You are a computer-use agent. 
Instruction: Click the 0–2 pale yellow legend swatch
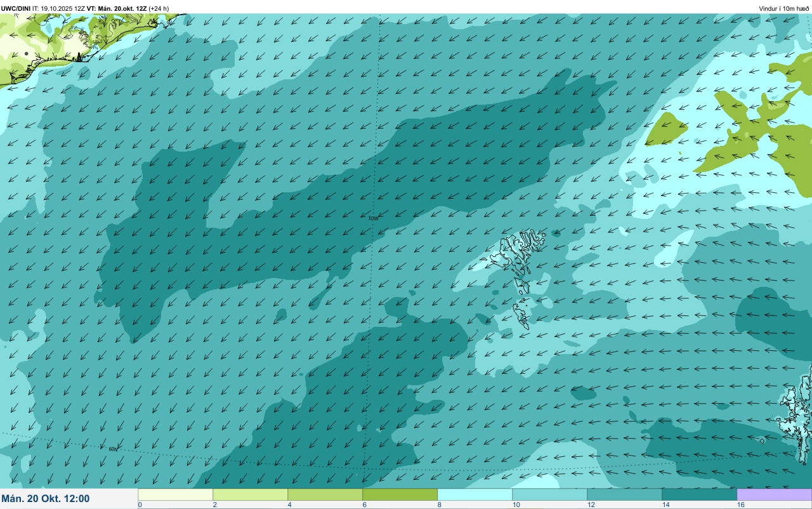click(x=176, y=494)
